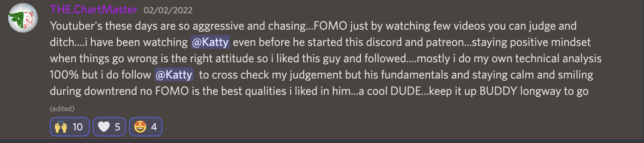Screen dimensions: 644x143
Task: Click the star-struck emoji icon
Action: (x=140, y=127)
